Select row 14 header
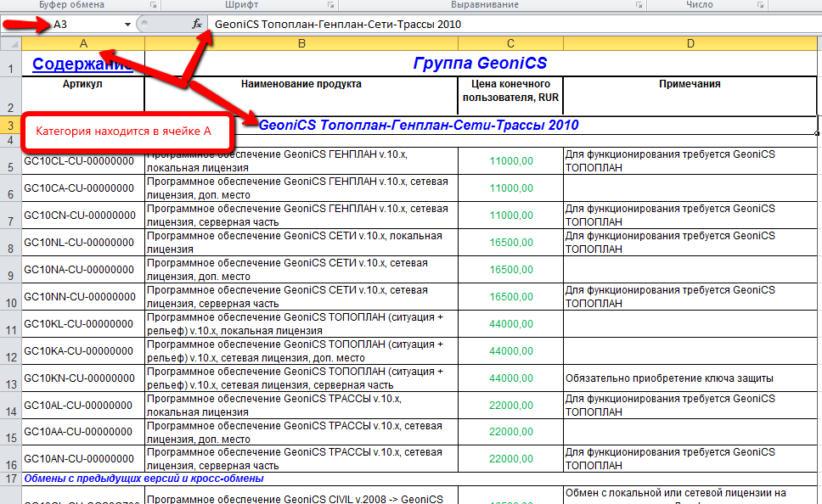This screenshot has width=822, height=504. point(11,406)
